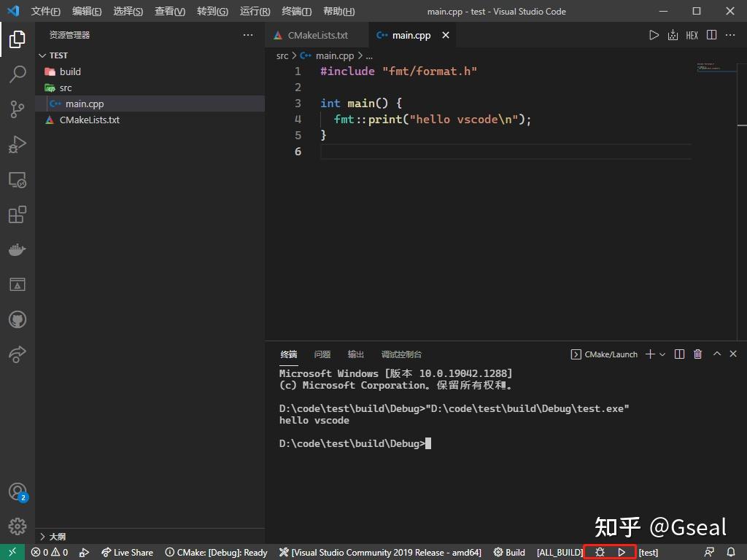
Task: Click main.cpp in the editor breadcrumb
Action: (x=335, y=55)
